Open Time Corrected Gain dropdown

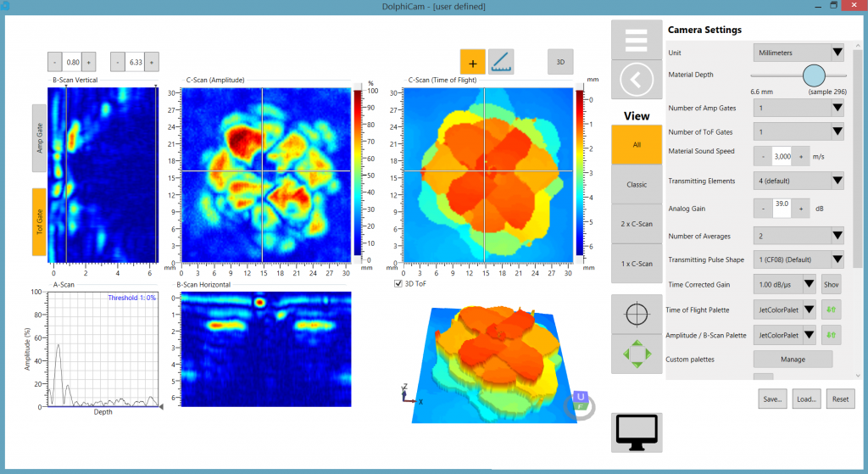click(x=785, y=284)
